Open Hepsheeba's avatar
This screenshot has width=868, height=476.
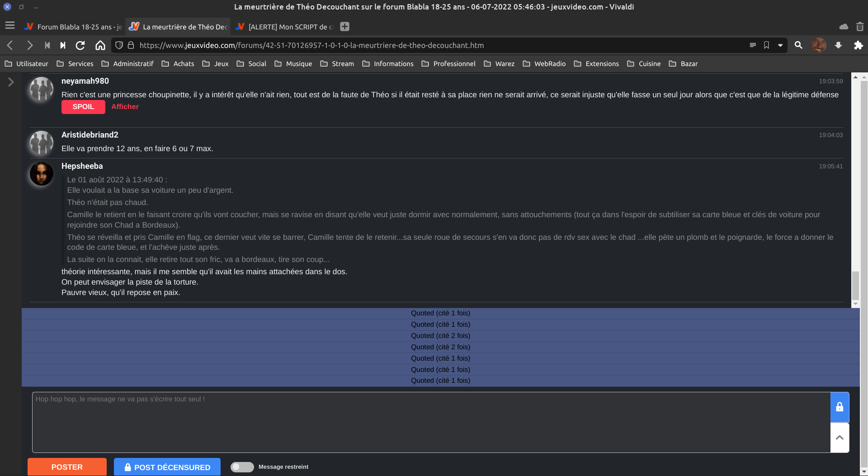tap(42, 174)
